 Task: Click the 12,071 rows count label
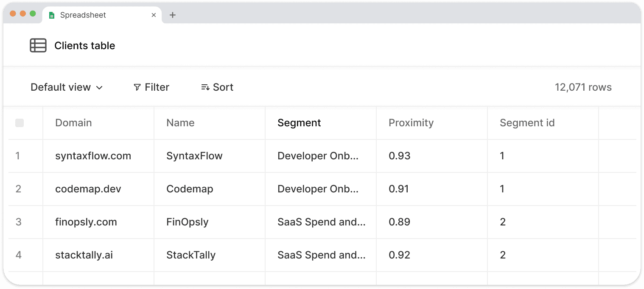coord(583,87)
